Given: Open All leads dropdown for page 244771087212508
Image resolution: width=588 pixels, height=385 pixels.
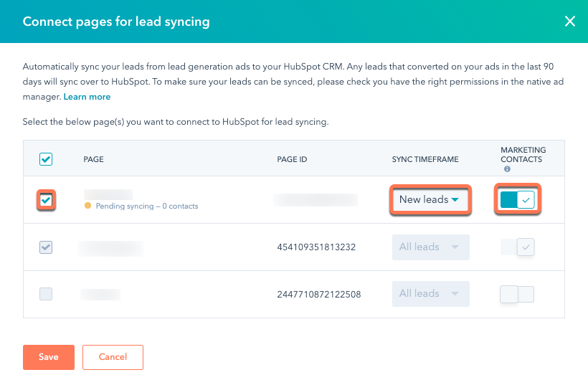Looking at the screenshot, I should tap(430, 294).
